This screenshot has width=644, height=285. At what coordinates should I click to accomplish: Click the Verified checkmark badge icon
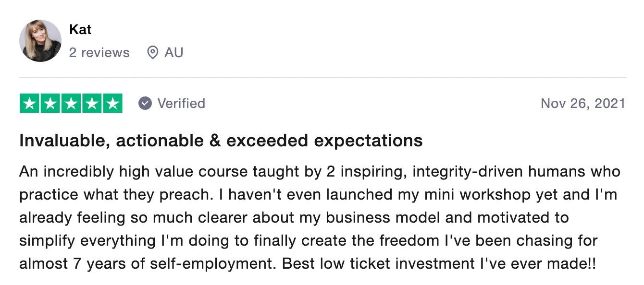(x=145, y=103)
